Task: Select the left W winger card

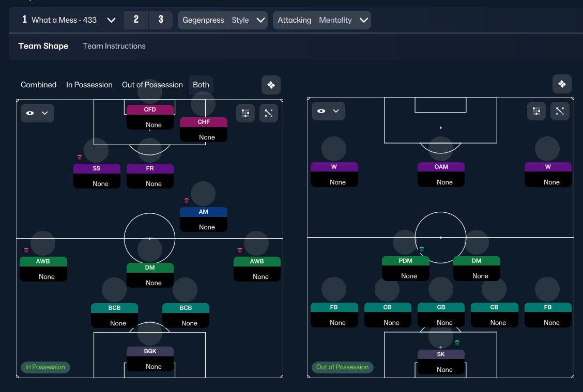Action: (x=334, y=174)
